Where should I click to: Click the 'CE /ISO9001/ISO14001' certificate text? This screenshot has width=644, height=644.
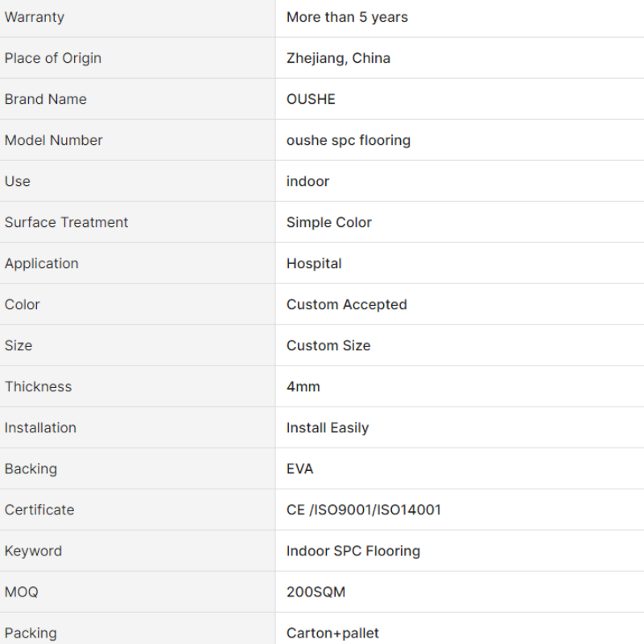[x=364, y=510]
